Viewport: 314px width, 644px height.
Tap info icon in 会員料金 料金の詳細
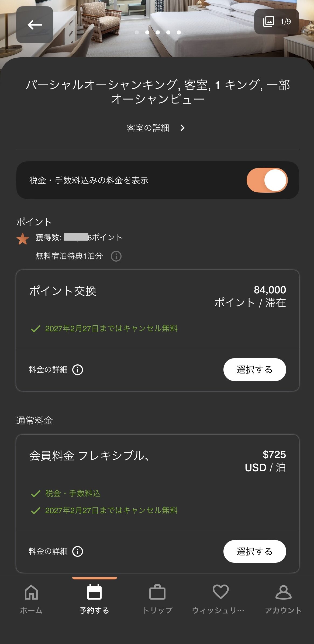click(78, 551)
